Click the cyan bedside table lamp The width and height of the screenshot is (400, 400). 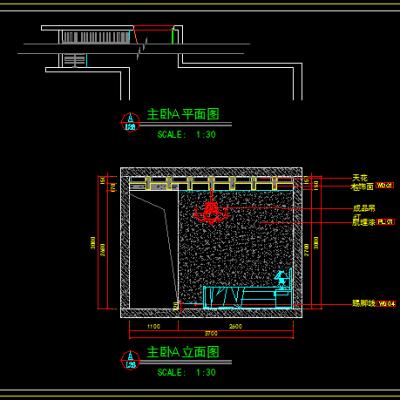tap(281, 279)
